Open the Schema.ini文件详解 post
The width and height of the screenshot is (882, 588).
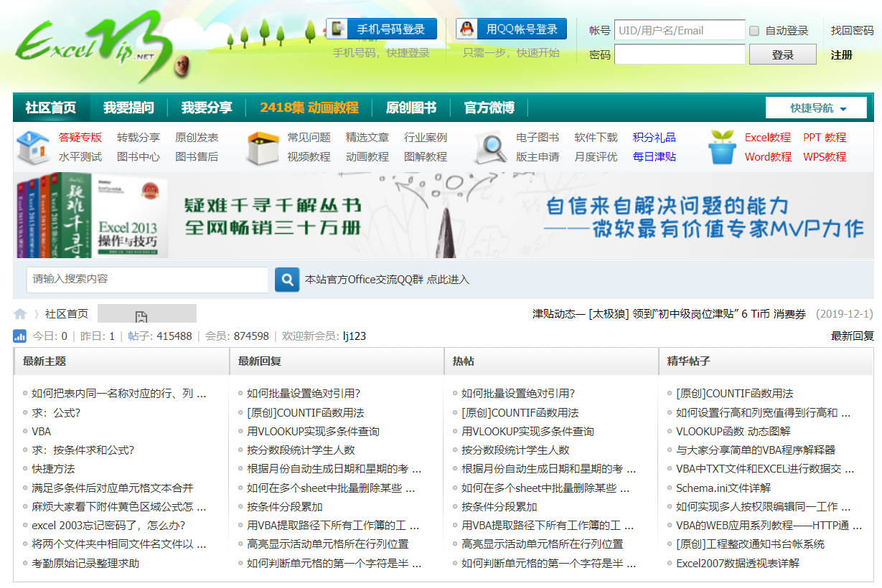click(x=723, y=488)
